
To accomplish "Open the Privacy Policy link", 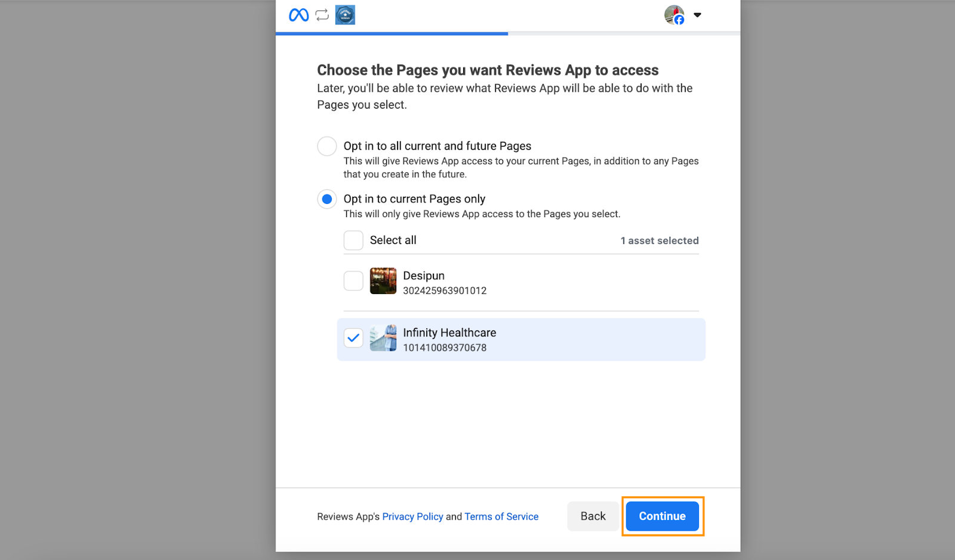I will (x=412, y=516).
